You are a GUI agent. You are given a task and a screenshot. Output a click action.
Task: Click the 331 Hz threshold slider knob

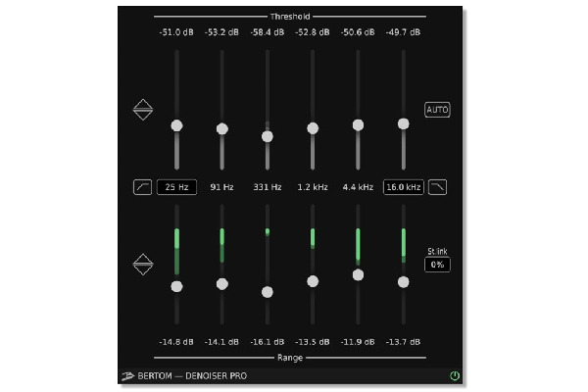point(268,136)
